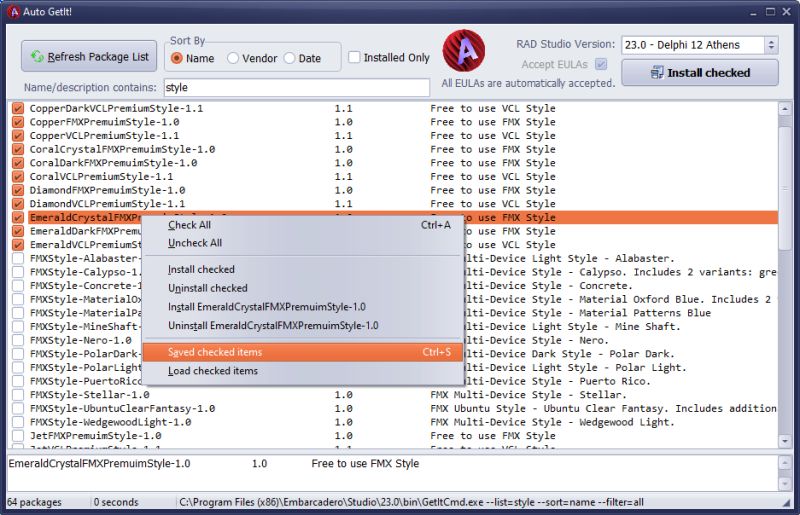Check the FMXStyle-Stellar-1.0 checkbox
Image resolution: width=800 pixels, height=515 pixels.
(x=18, y=395)
